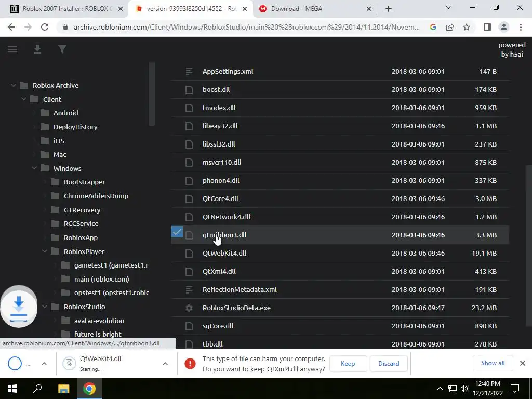Screen dimensions: 532x399
Task: Open the Chrome side panel icon
Action: [x=487, y=27]
